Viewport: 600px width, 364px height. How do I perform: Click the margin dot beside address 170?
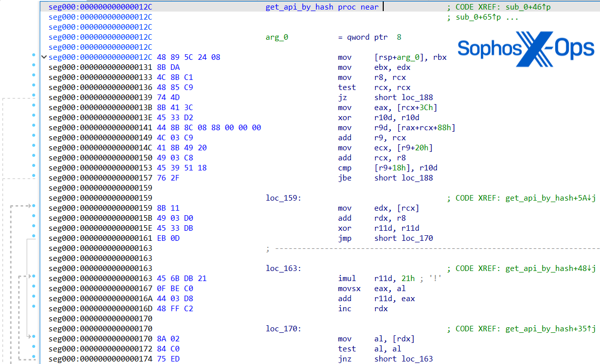pyautogui.click(x=33, y=337)
